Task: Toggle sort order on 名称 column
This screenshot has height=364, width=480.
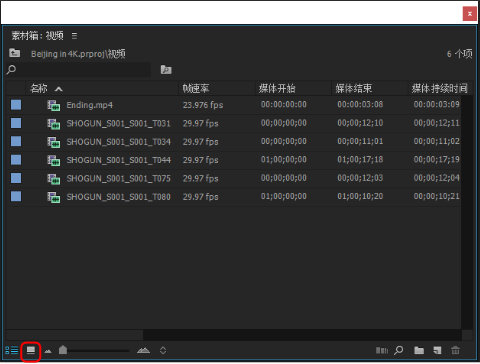Action: pyautogui.click(x=59, y=89)
